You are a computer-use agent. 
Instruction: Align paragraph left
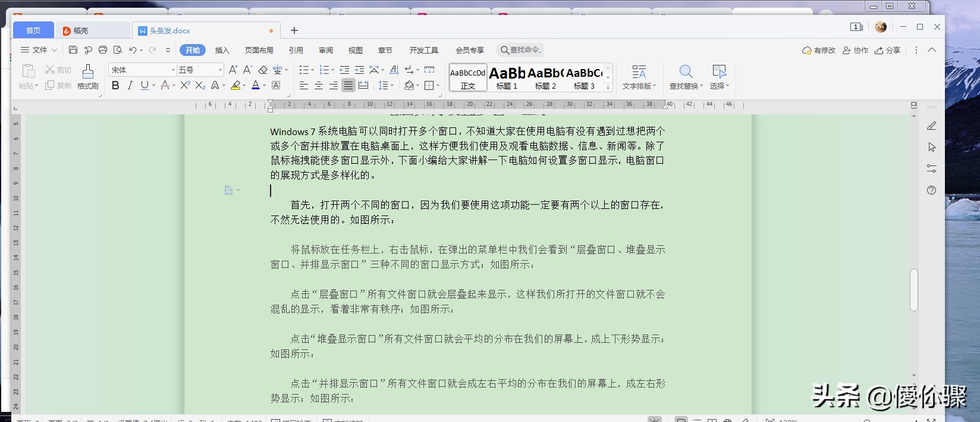point(304,86)
